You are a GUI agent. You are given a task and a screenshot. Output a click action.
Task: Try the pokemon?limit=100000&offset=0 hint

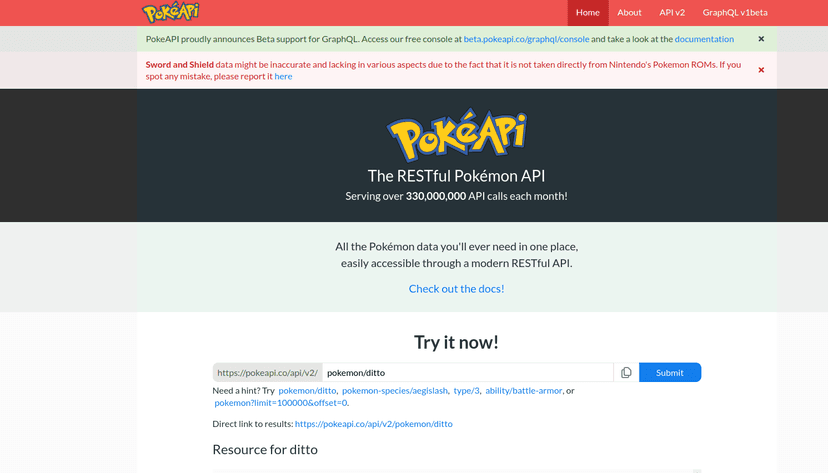coord(281,403)
